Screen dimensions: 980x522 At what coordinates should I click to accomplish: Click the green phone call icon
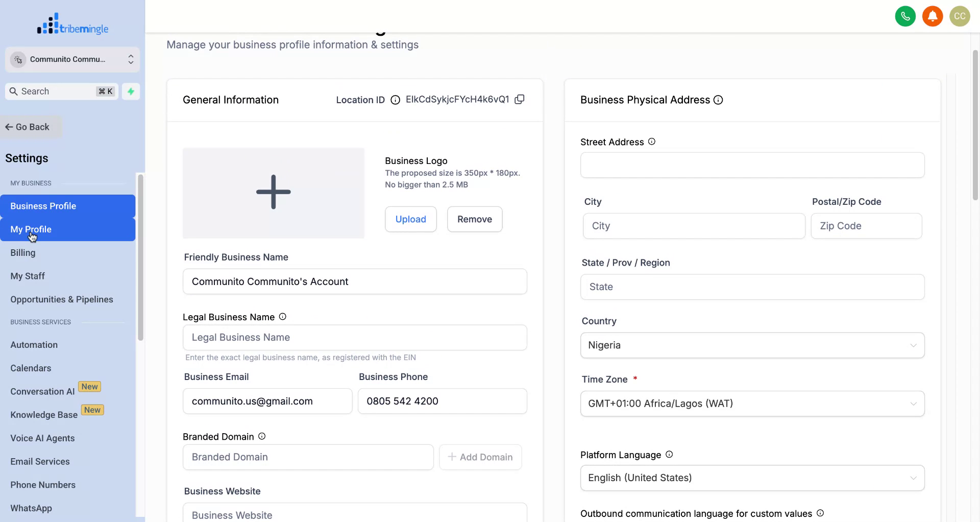tap(905, 16)
